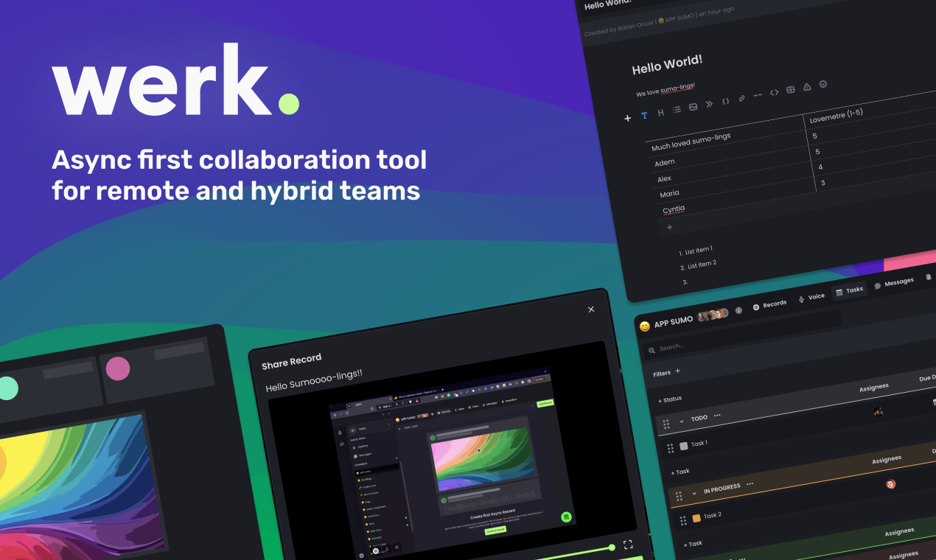Click the "We love sumo-lings!" paragraph

[666, 90]
